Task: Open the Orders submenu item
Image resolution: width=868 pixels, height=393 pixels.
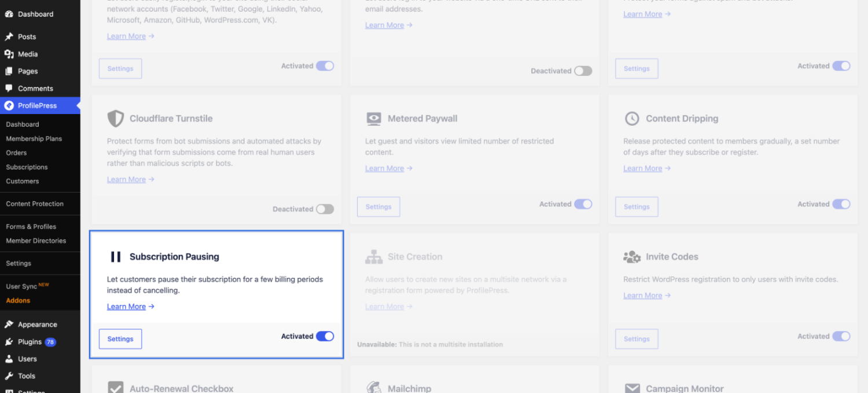Action: 16,153
